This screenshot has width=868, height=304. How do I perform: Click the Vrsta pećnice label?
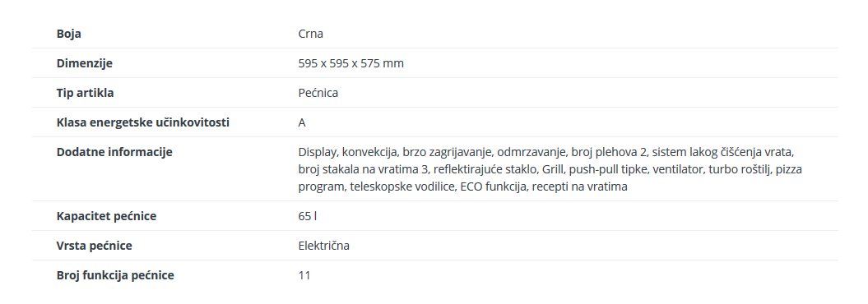pyautogui.click(x=94, y=246)
